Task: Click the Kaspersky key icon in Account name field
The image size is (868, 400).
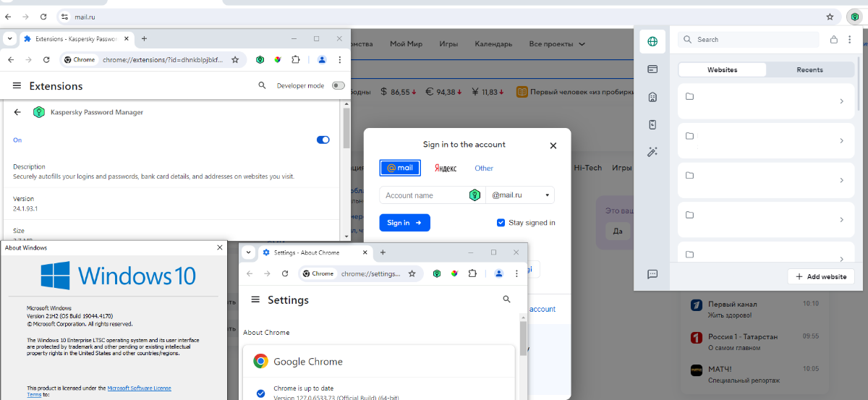Action: pyautogui.click(x=475, y=195)
